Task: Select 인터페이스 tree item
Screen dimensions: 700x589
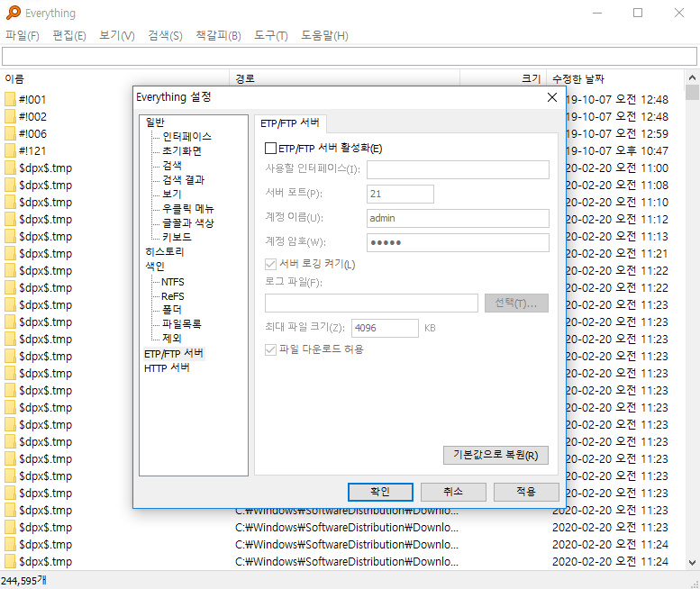Action: pyautogui.click(x=186, y=137)
